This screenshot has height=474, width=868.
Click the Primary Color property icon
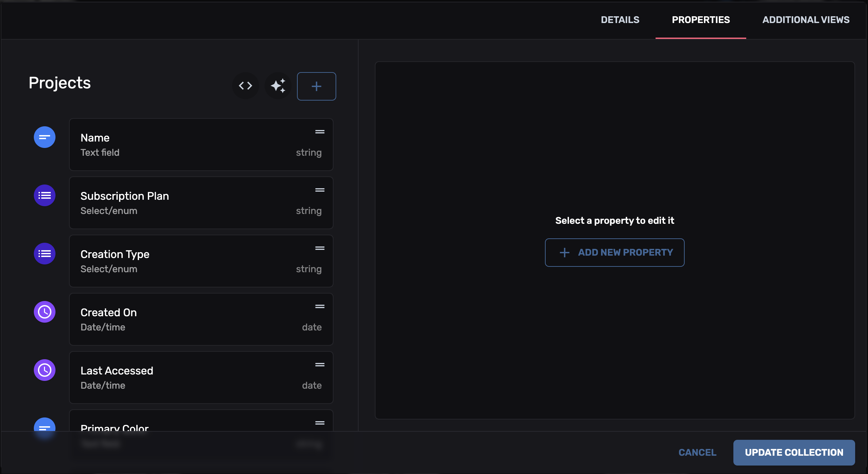tap(44, 427)
